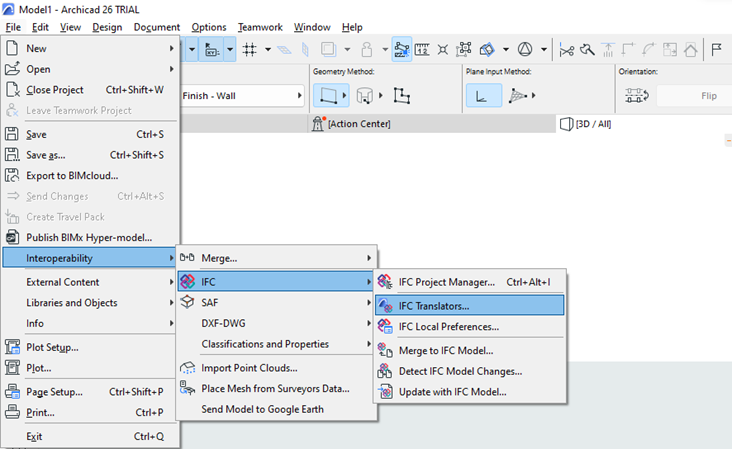
Task: Switch to the 3D / All tab
Action: point(586,124)
